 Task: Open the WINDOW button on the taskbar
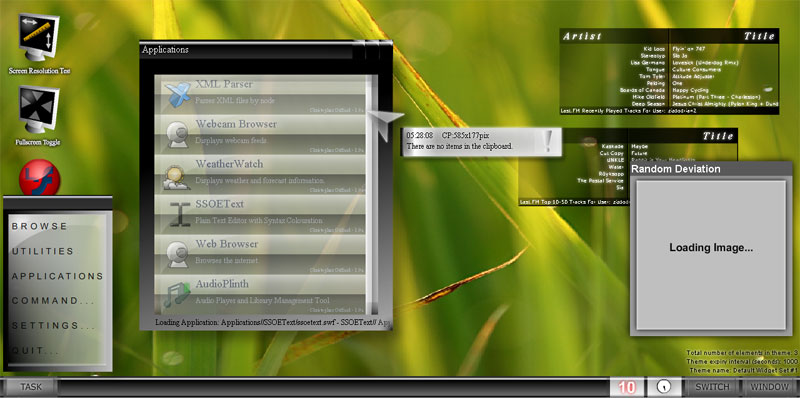[x=769, y=387]
